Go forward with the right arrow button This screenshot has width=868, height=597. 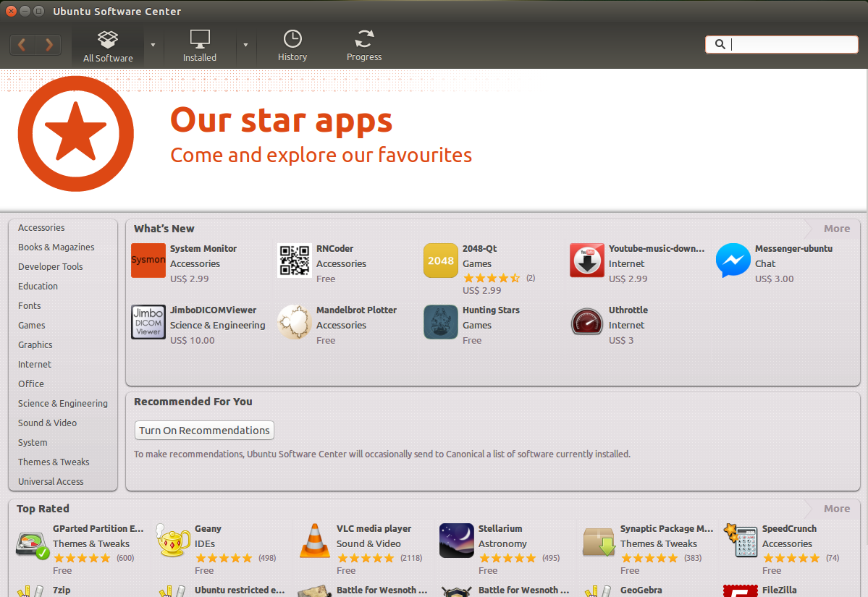point(49,45)
